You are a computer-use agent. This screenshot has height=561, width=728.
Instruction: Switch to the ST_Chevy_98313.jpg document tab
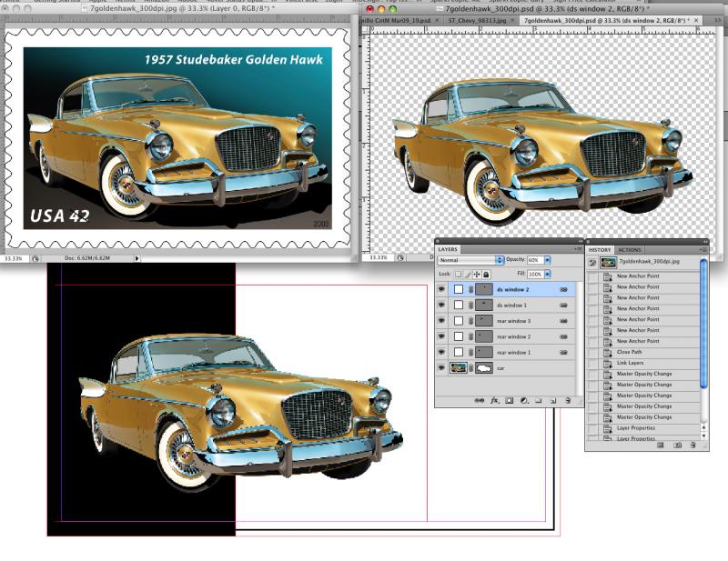[x=477, y=20]
